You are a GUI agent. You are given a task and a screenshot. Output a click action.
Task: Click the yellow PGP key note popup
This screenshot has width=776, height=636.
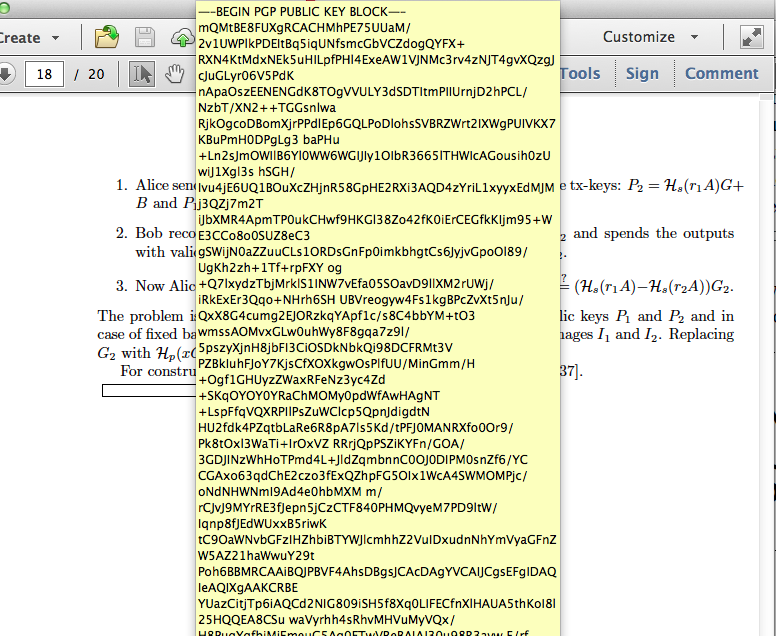[378, 318]
